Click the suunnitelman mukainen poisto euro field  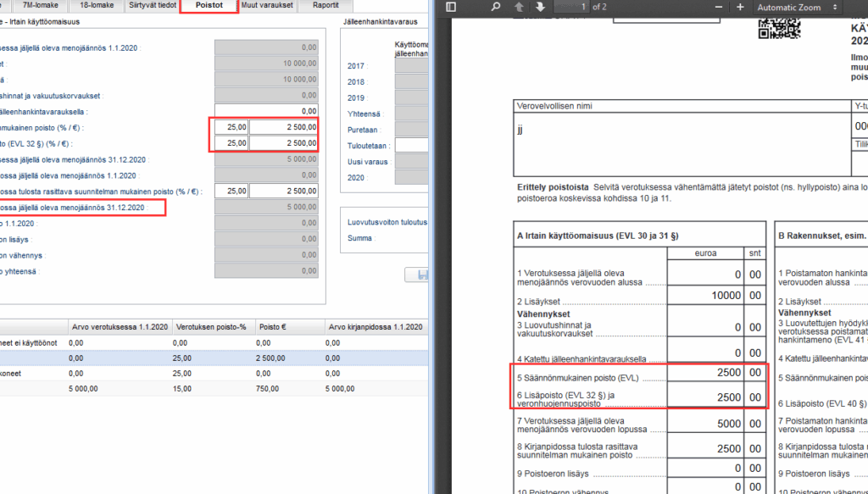click(283, 191)
